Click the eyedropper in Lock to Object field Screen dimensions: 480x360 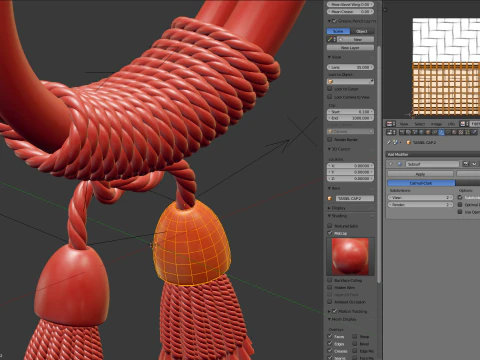point(371,81)
